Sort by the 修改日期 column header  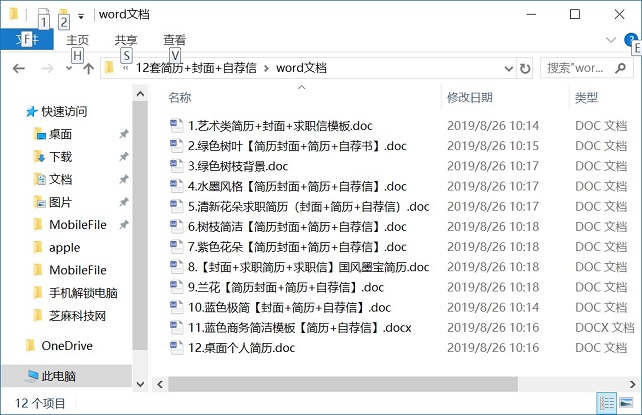tap(470, 97)
